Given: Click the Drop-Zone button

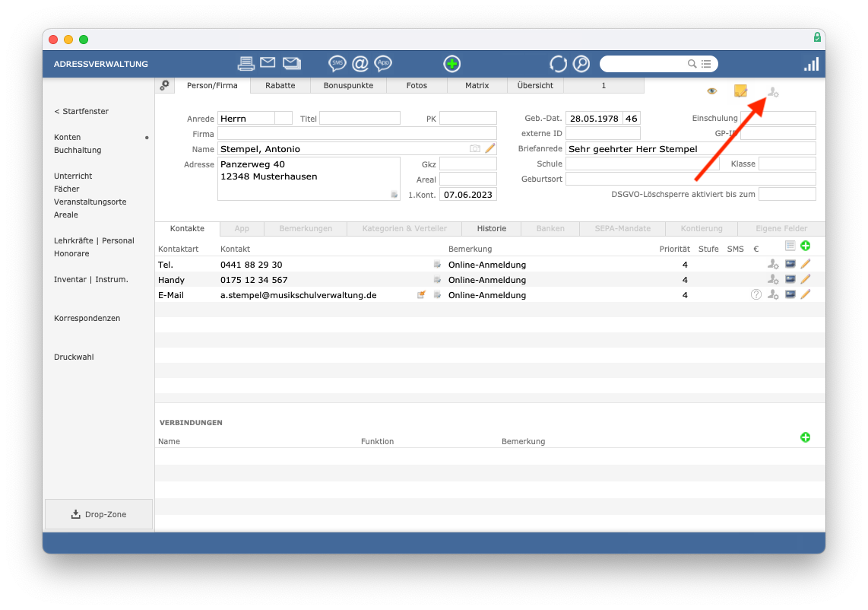Looking at the screenshot, I should pos(99,514).
